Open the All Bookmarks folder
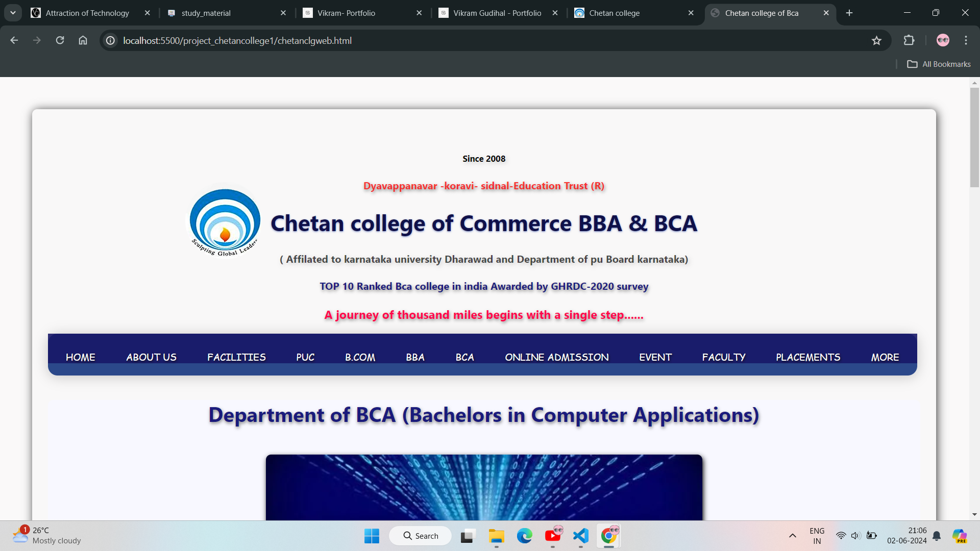 (x=939, y=64)
